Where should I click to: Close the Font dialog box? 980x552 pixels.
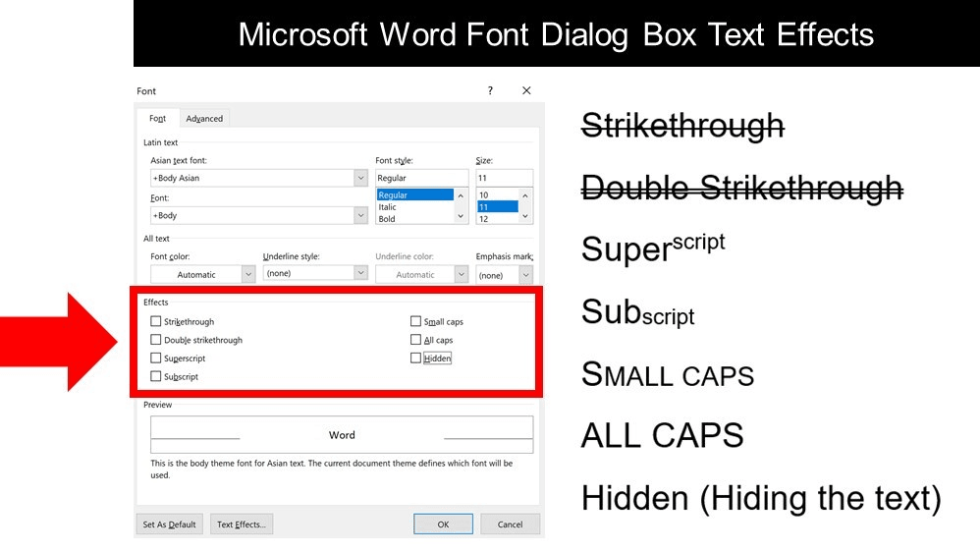(526, 90)
